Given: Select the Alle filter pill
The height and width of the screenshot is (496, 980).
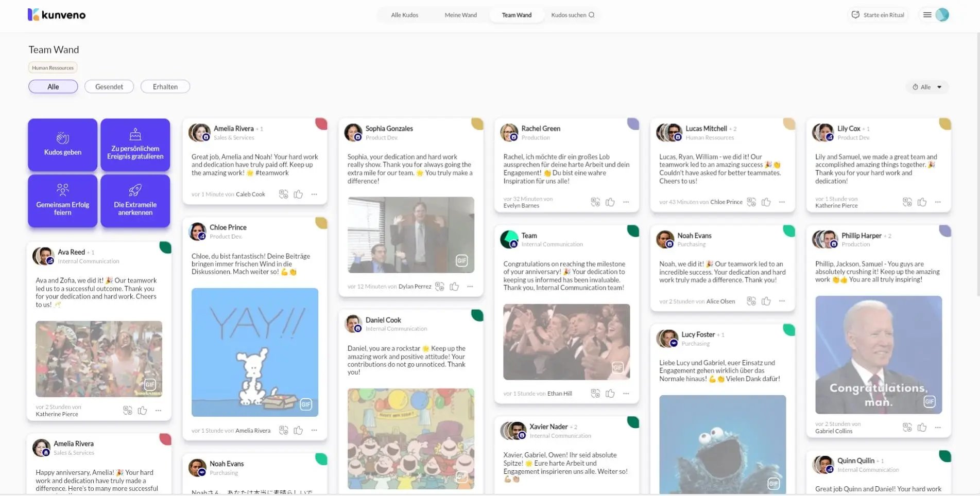Looking at the screenshot, I should [x=53, y=87].
